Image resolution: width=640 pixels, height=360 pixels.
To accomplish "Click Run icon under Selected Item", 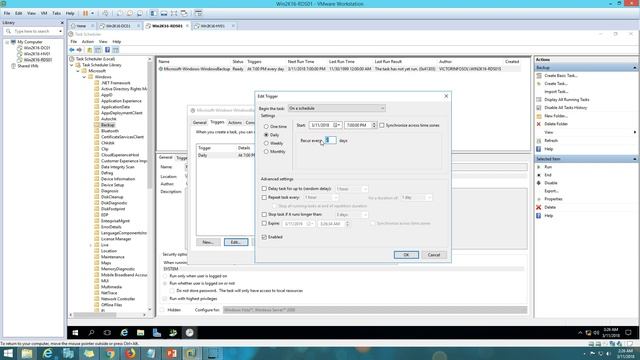I will (x=539, y=167).
